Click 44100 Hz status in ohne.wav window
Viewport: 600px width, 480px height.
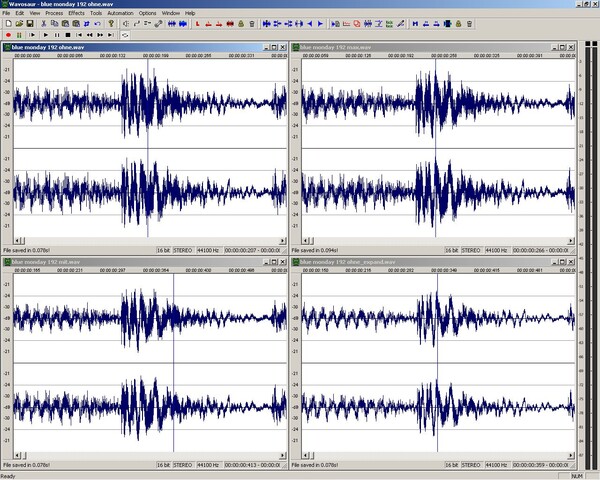207,250
